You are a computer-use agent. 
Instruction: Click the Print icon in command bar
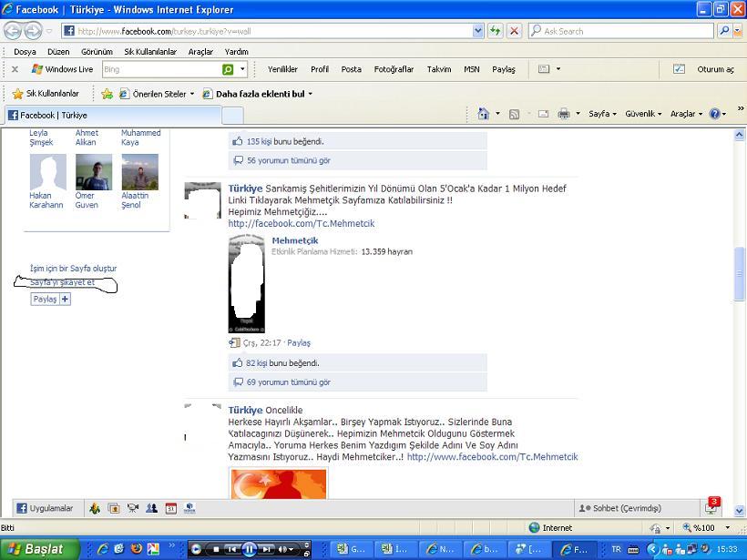tap(563, 114)
